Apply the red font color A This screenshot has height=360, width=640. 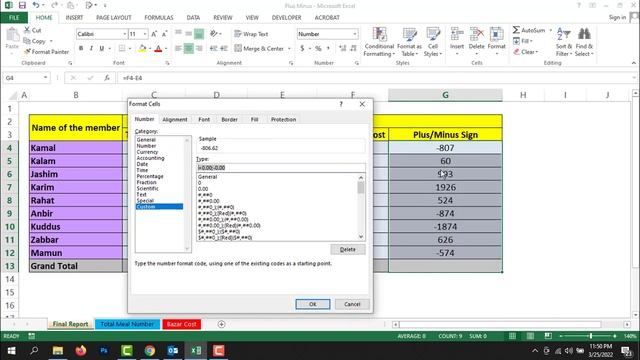pos(158,49)
